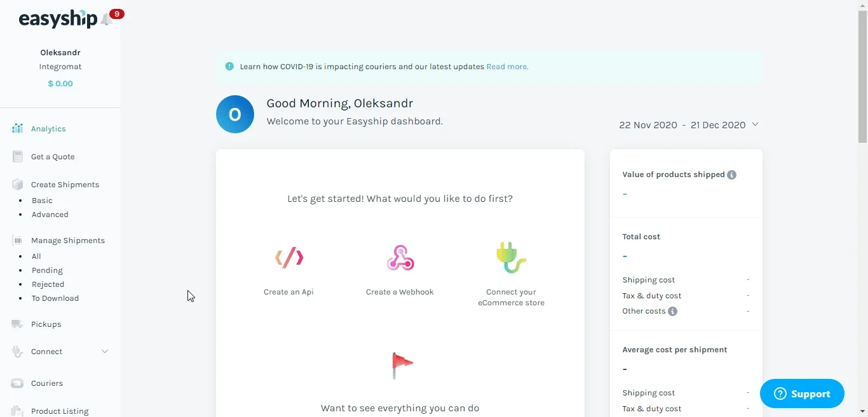Viewport: 868px width, 417px height.
Task: Click the Tax & duty cost row under Total cost
Action: click(x=686, y=296)
